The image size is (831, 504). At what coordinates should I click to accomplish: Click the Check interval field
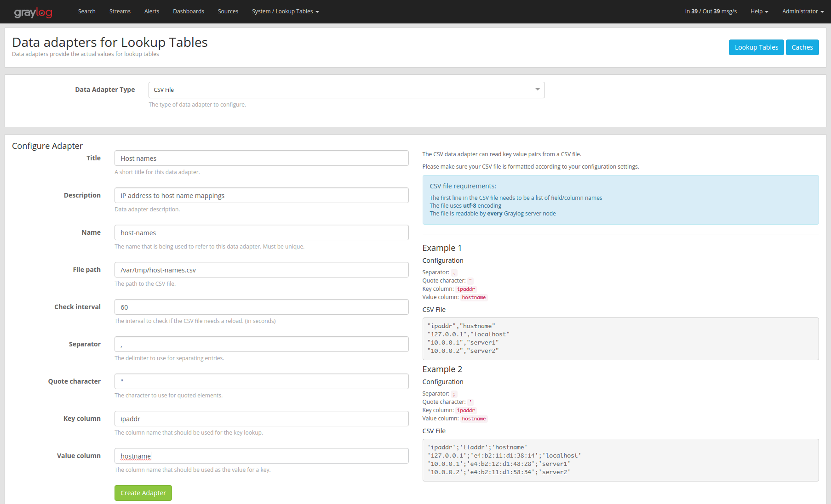click(261, 307)
